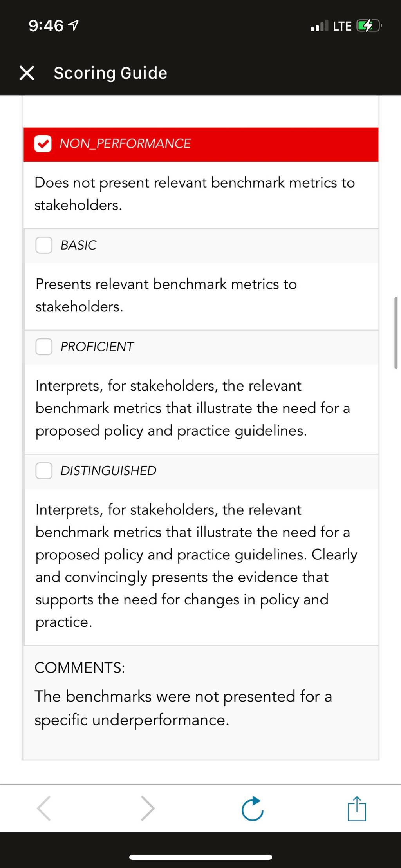Tap the location arrow beside the time
The width and height of the screenshot is (401, 868).
pos(73,26)
